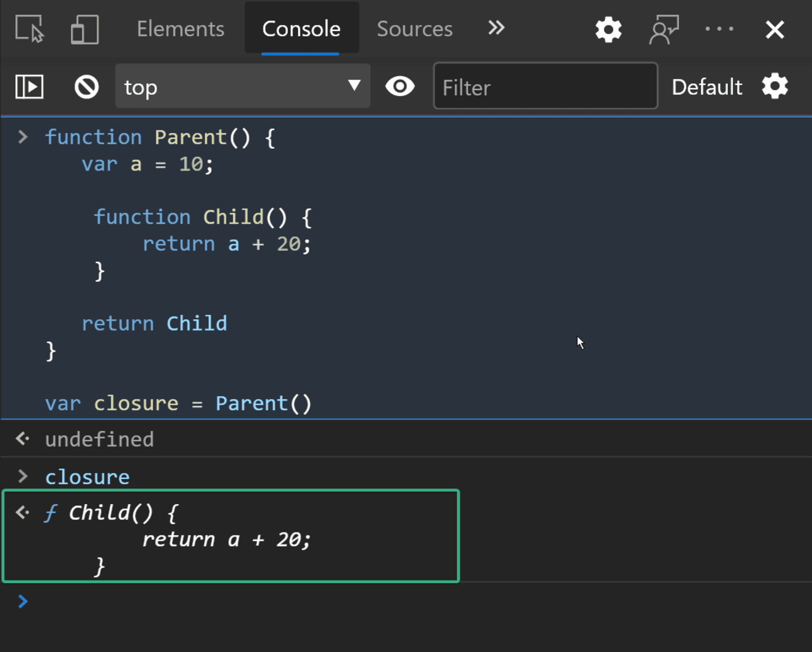This screenshot has width=812, height=652.
Task: Switch to the Sources tab
Action: [x=415, y=29]
